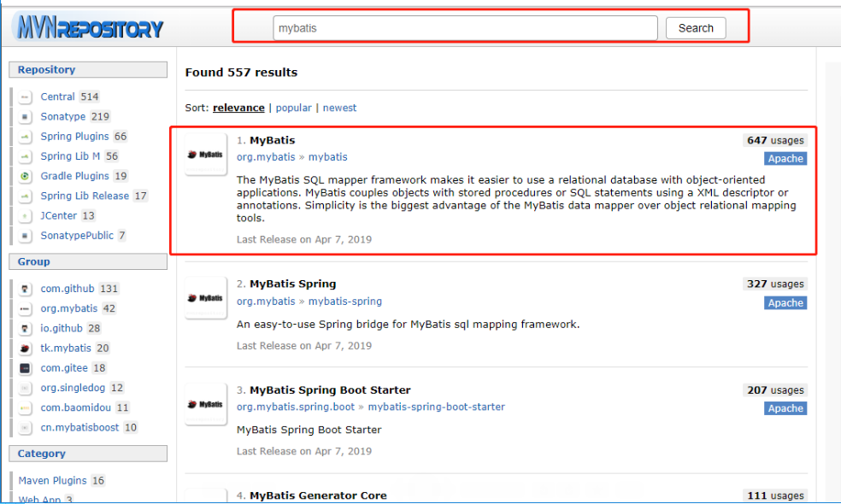This screenshot has height=504, width=841.
Task: Filter by tk.mybatis group
Action: [66, 349]
